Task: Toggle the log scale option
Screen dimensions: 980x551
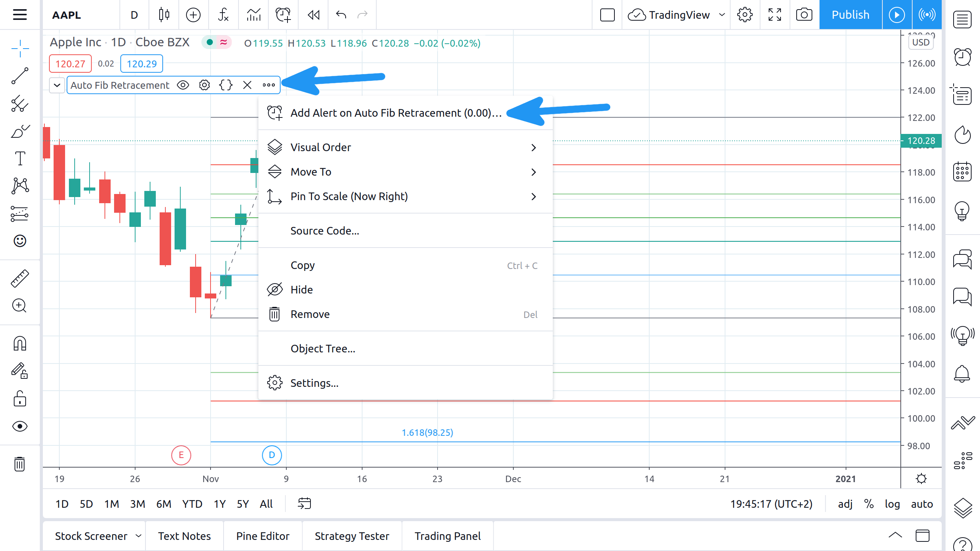Action: (892, 504)
